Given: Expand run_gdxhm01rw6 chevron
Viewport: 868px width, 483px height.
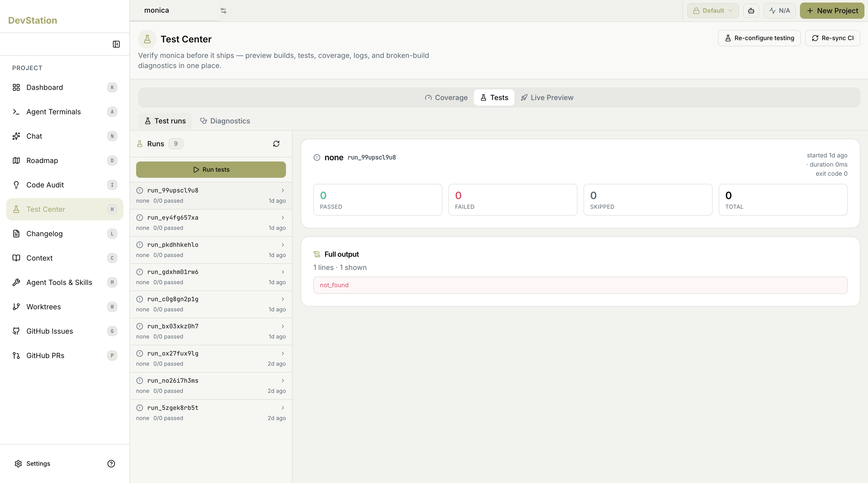Looking at the screenshot, I should coord(283,272).
